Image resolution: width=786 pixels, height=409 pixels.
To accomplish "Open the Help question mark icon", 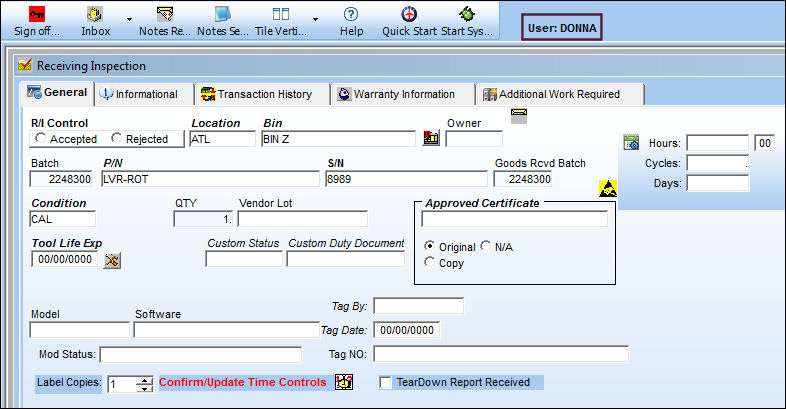I will point(351,14).
